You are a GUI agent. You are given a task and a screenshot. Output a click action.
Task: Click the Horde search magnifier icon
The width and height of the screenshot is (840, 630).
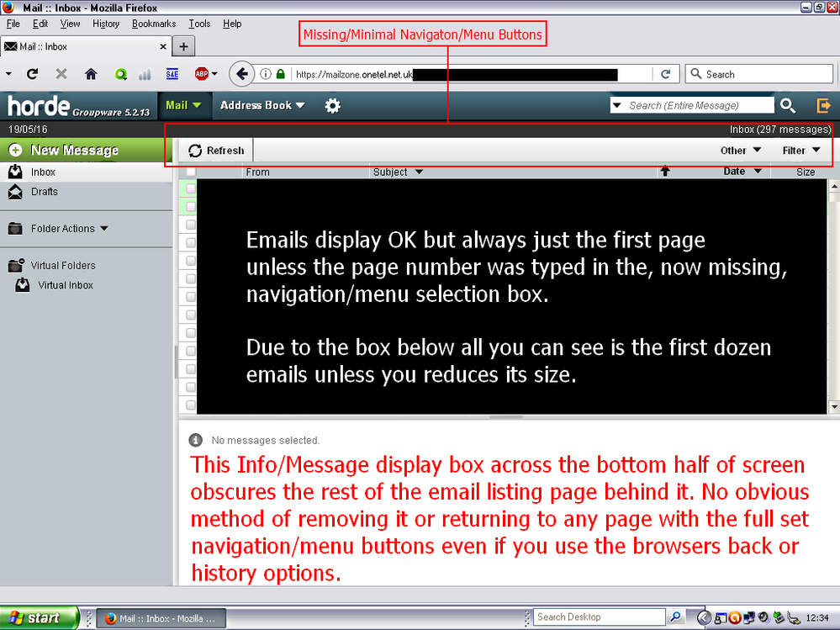click(788, 105)
